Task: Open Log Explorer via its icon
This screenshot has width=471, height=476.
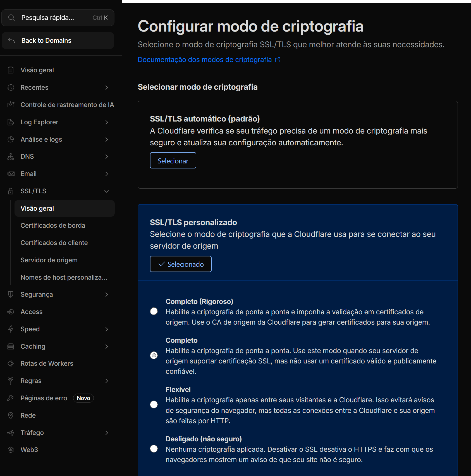Action: pos(10,122)
